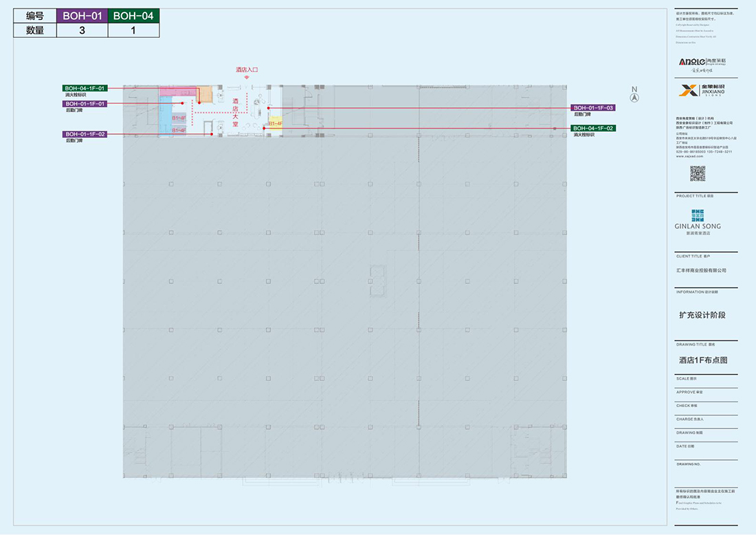Click the green BOH-04 legend header cell

point(134,16)
